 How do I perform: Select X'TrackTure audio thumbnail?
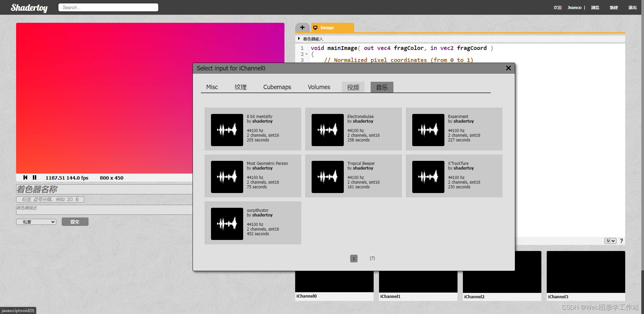(428, 177)
